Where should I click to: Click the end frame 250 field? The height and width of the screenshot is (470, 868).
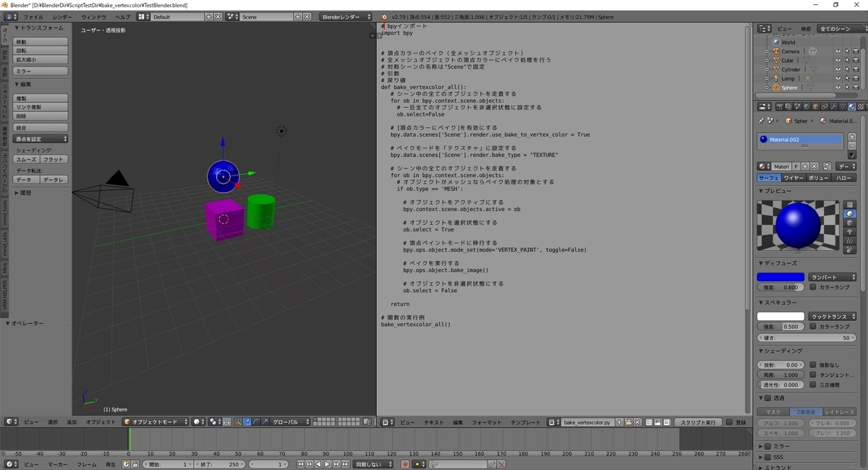[x=221, y=464]
